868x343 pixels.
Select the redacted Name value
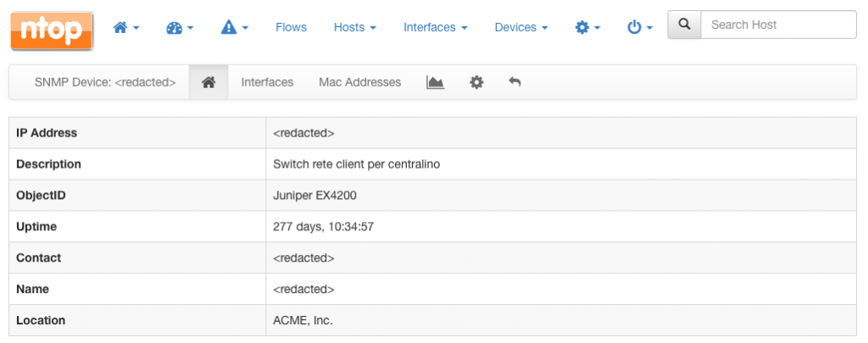coord(304,290)
